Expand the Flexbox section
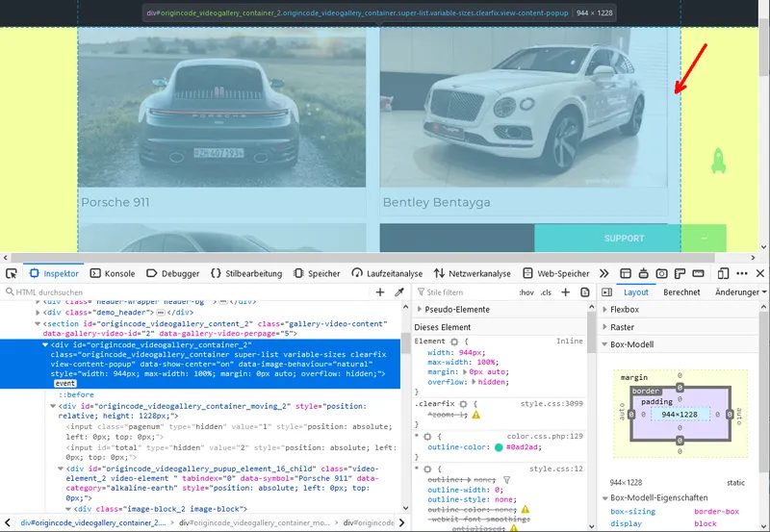The width and height of the screenshot is (770, 532). pyautogui.click(x=605, y=309)
